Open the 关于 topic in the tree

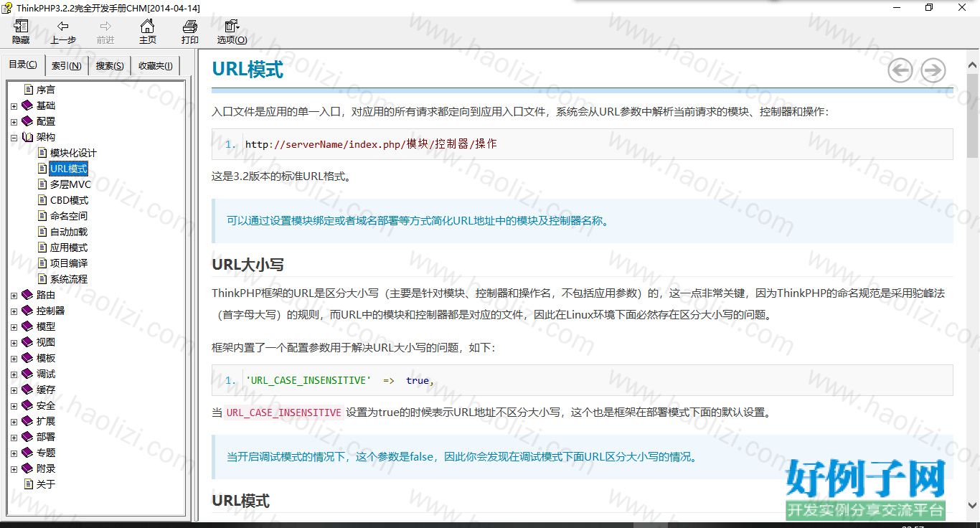[46, 484]
